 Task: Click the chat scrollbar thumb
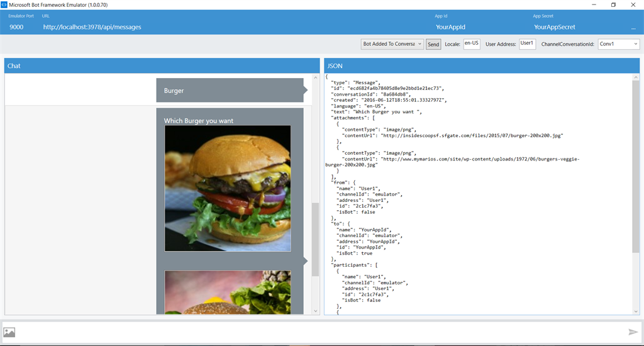click(x=316, y=239)
